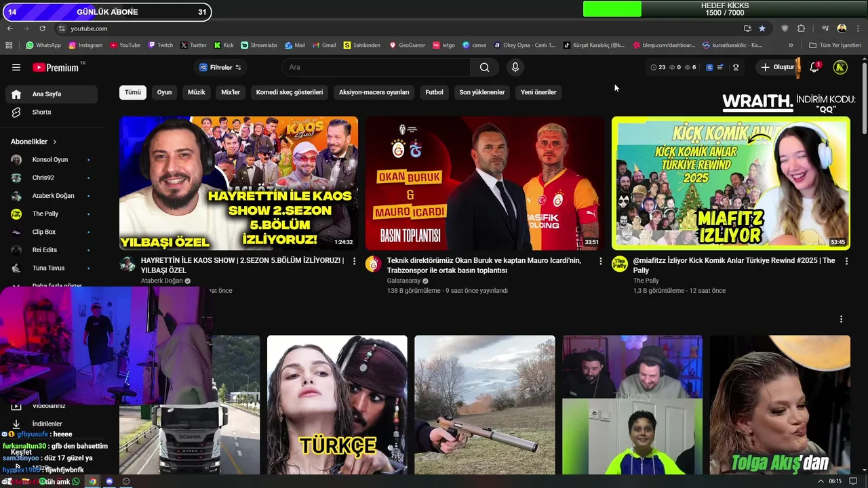Image resolution: width=868 pixels, height=488 pixels.
Task: Select the Yeni öneriler chip
Action: pos(538,92)
